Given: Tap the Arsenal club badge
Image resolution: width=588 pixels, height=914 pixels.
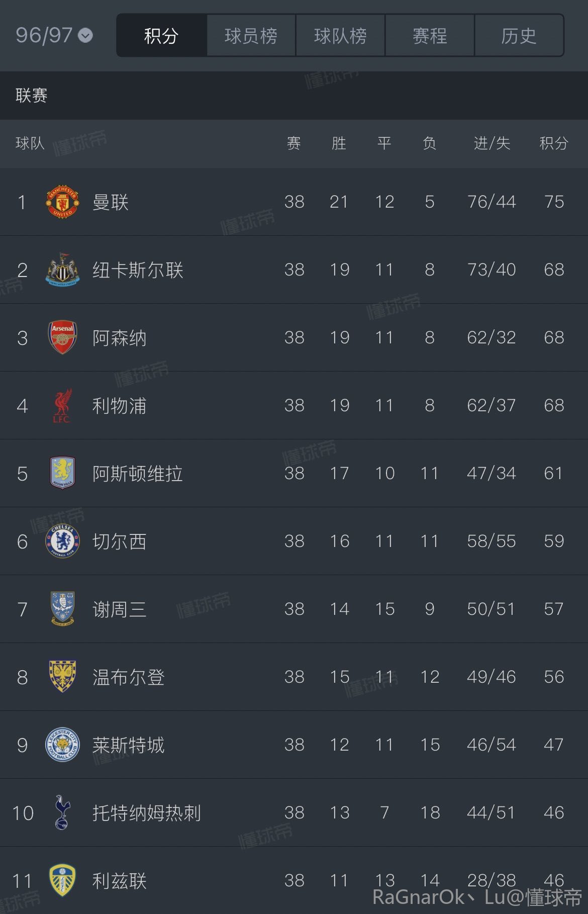Looking at the screenshot, I should 62,337.
